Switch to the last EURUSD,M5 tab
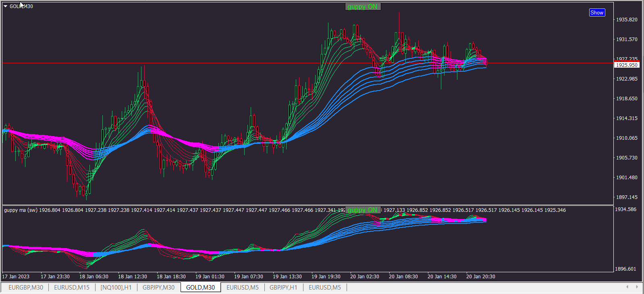Screen dimensions: 644x294 click(x=325, y=288)
